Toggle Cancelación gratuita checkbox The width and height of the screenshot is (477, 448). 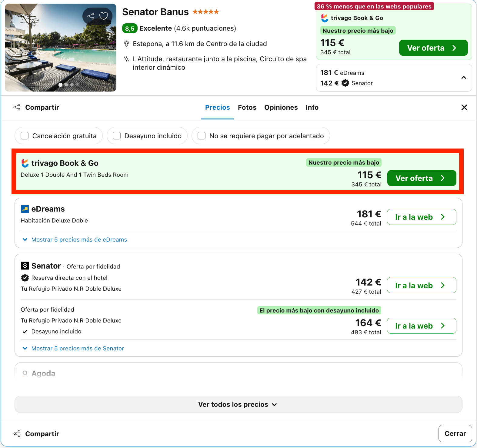[25, 136]
